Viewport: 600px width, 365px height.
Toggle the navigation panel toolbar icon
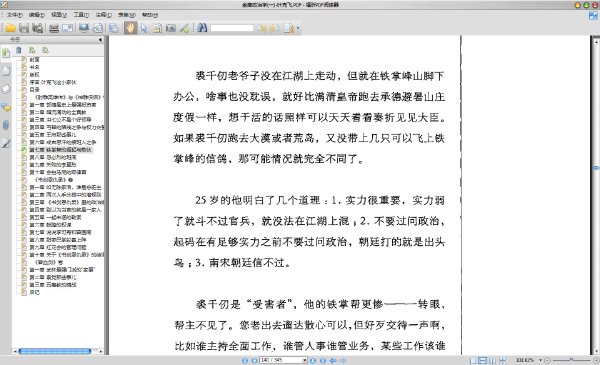(x=114, y=28)
